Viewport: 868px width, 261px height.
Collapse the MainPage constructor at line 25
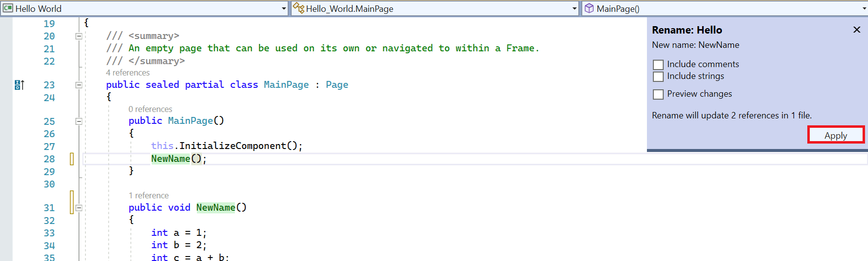coord(78,121)
